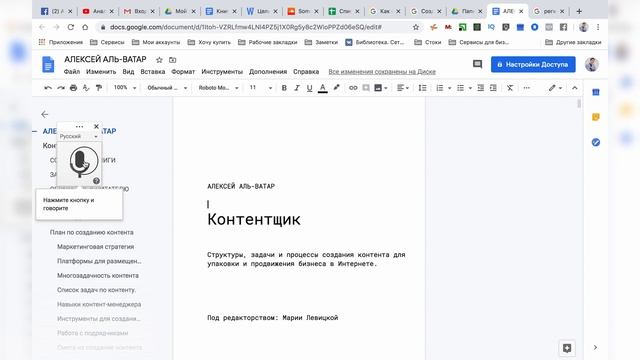Screen dimensions: 640x360
Task: Open the paragraph style dropdown
Action: coord(167,88)
